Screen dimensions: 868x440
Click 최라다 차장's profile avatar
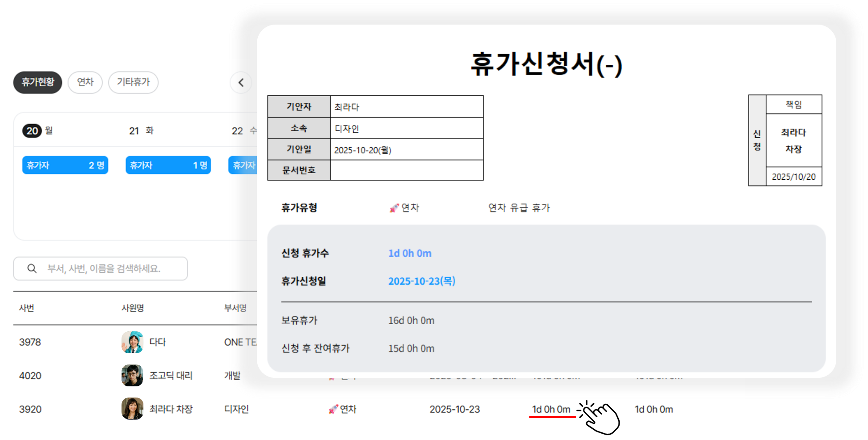click(132, 409)
